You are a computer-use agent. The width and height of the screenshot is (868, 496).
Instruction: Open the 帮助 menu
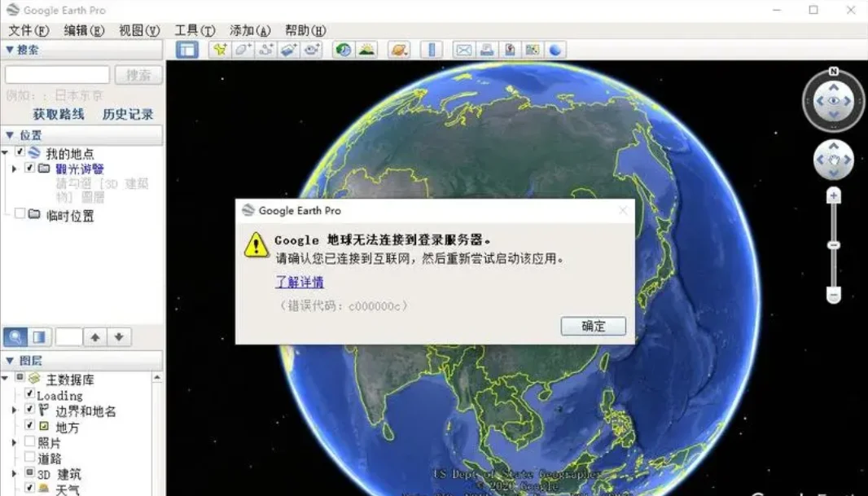[305, 30]
